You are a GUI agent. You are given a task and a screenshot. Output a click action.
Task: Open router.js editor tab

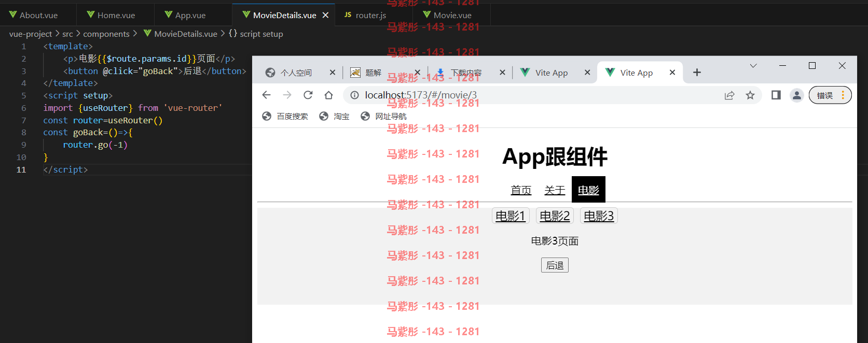[x=370, y=15]
